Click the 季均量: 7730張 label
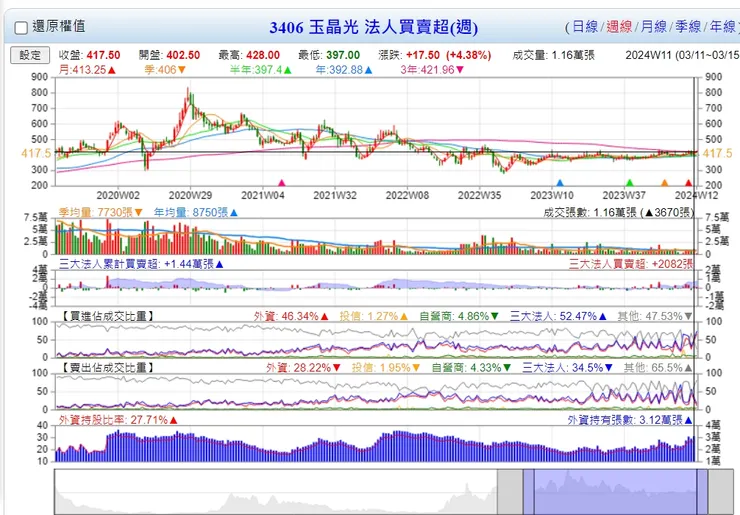The image size is (740, 515). click(x=100, y=212)
